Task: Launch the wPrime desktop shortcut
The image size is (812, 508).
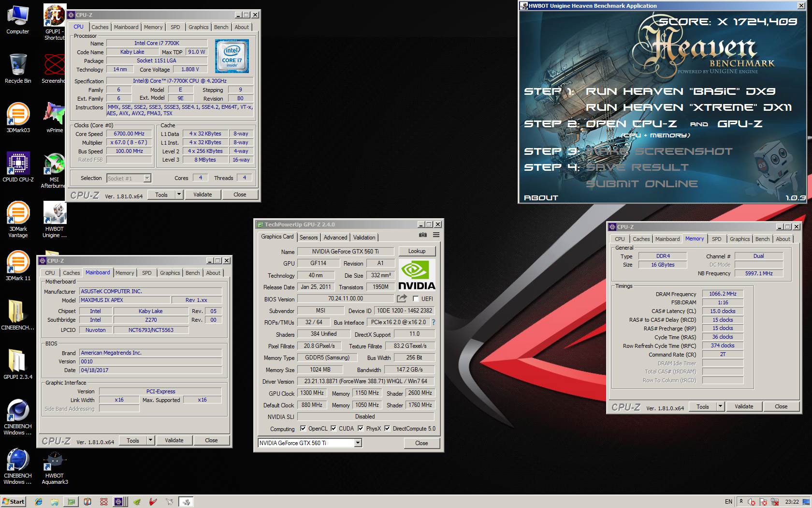Action: [x=55, y=118]
